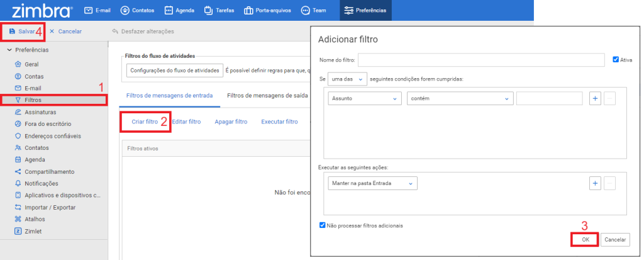The height and width of the screenshot is (260, 644).
Task: Click the Fora do escritório icon
Action: tap(18, 124)
